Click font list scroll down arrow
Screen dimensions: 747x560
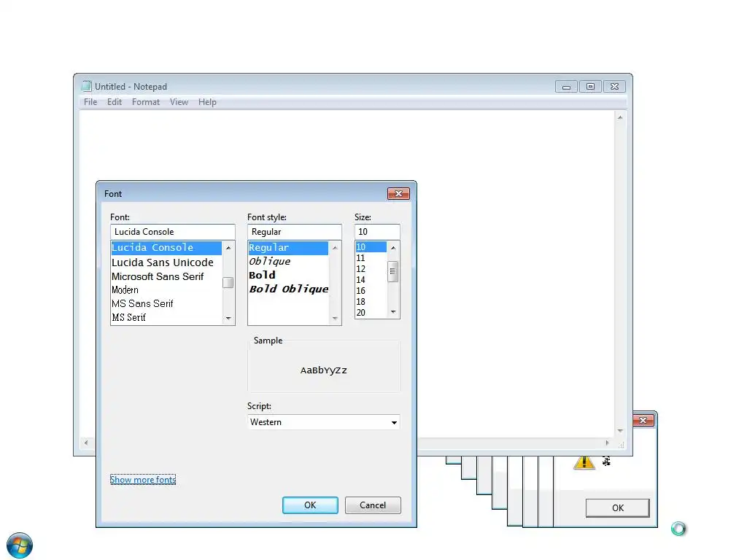click(228, 318)
